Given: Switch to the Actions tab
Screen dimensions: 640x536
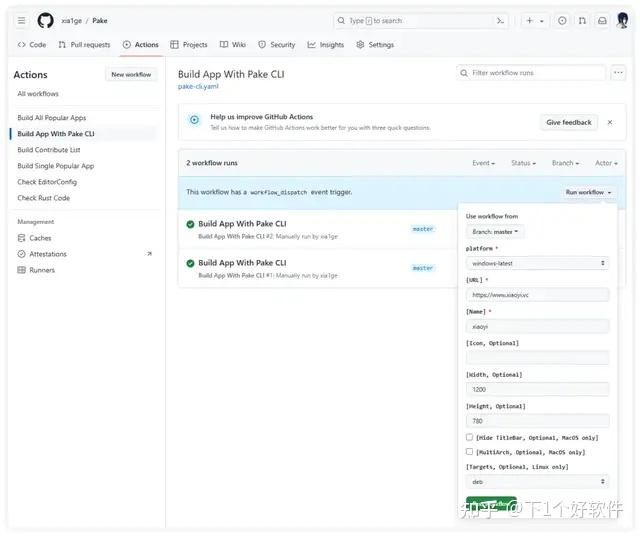Looking at the screenshot, I should (x=141, y=44).
